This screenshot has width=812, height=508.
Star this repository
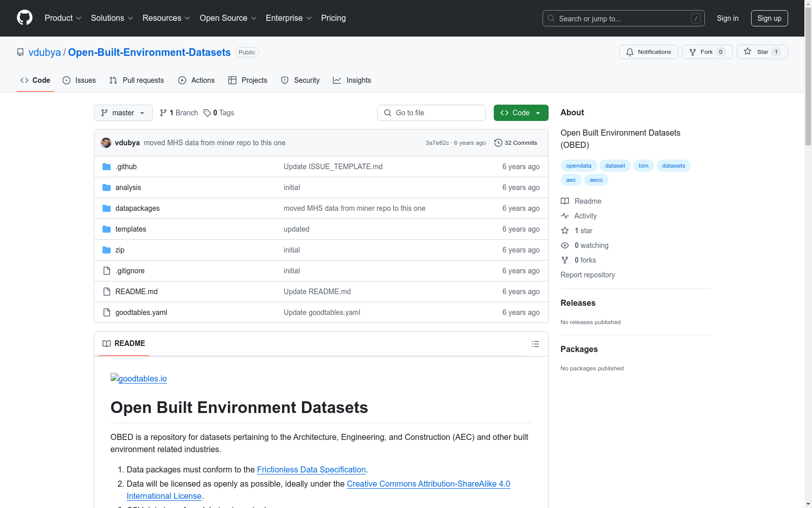(x=762, y=52)
